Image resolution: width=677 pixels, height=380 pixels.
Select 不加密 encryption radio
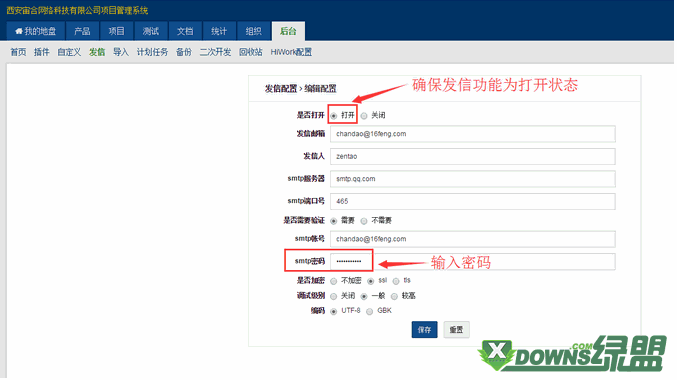pyautogui.click(x=334, y=282)
